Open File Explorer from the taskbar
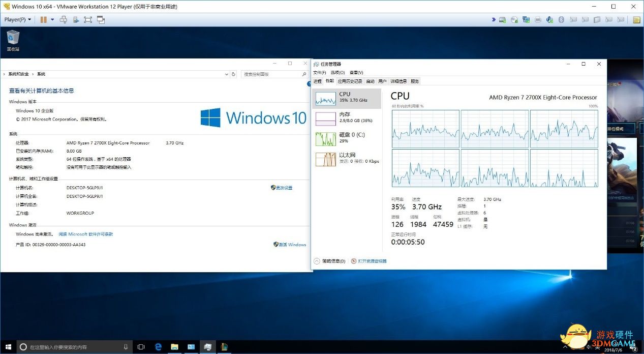 pyautogui.click(x=175, y=347)
